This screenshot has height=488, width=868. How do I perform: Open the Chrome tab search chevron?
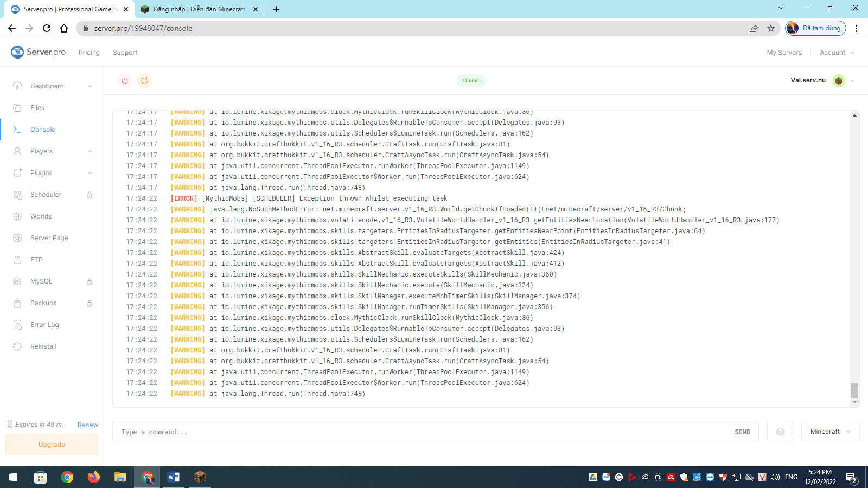click(780, 8)
